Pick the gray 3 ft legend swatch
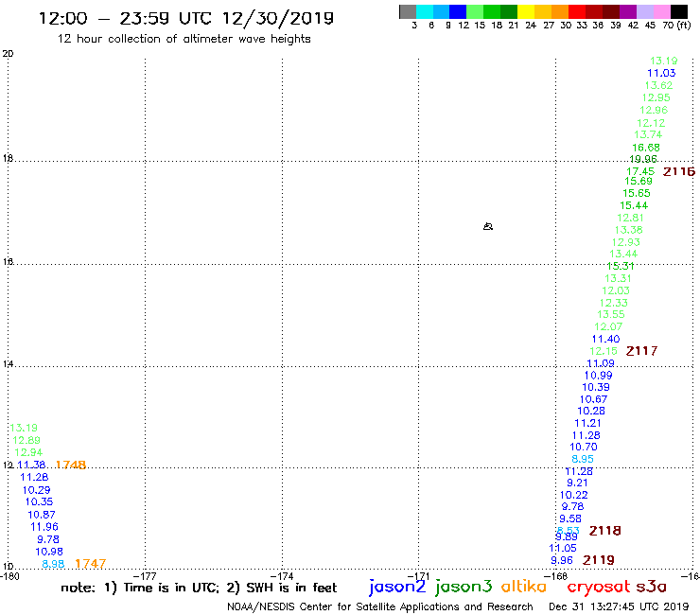The image size is (700, 615). (408, 11)
